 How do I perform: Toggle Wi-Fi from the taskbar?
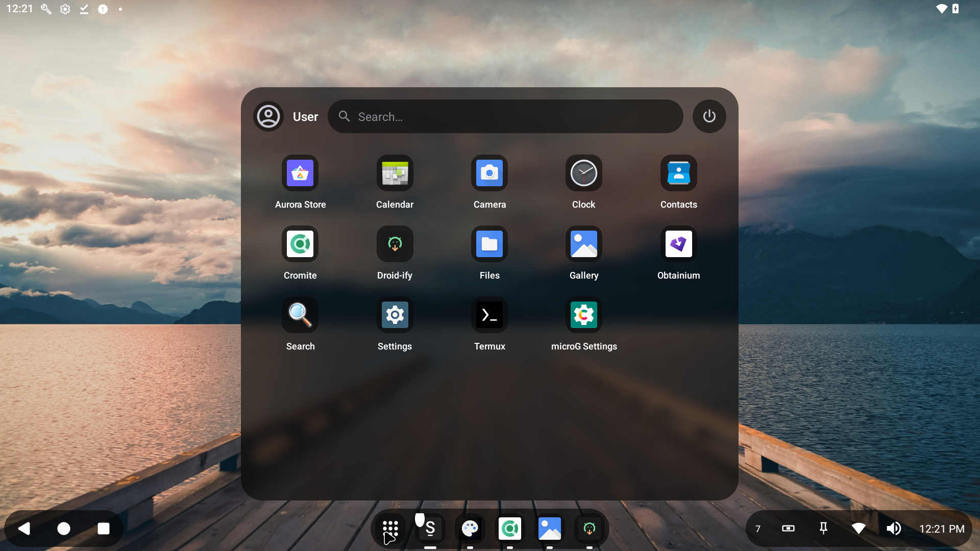point(859,529)
